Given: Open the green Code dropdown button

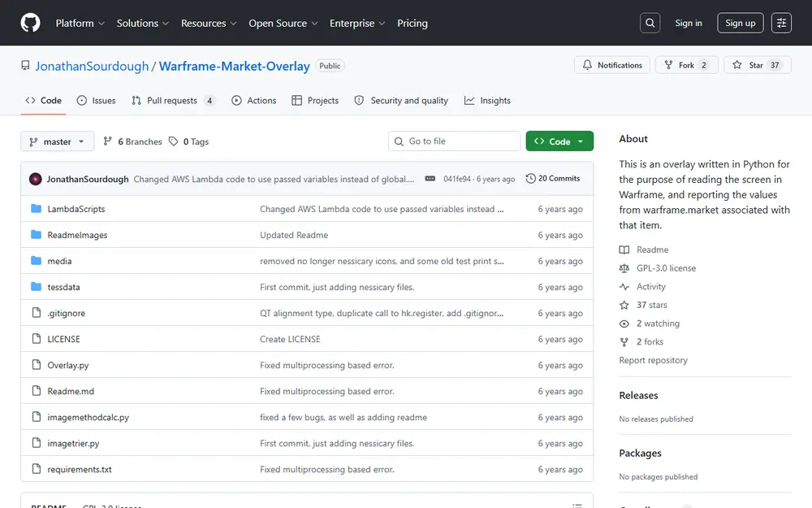Looking at the screenshot, I should 559,141.
